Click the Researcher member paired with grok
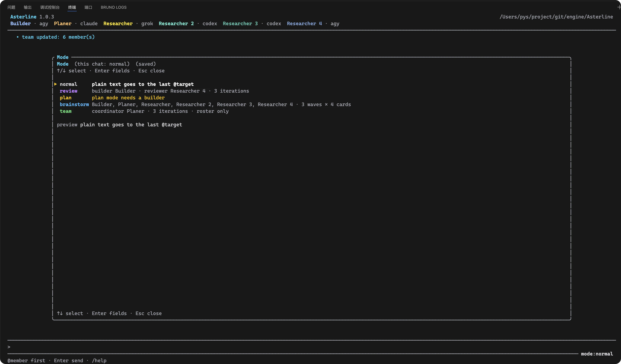 click(118, 23)
